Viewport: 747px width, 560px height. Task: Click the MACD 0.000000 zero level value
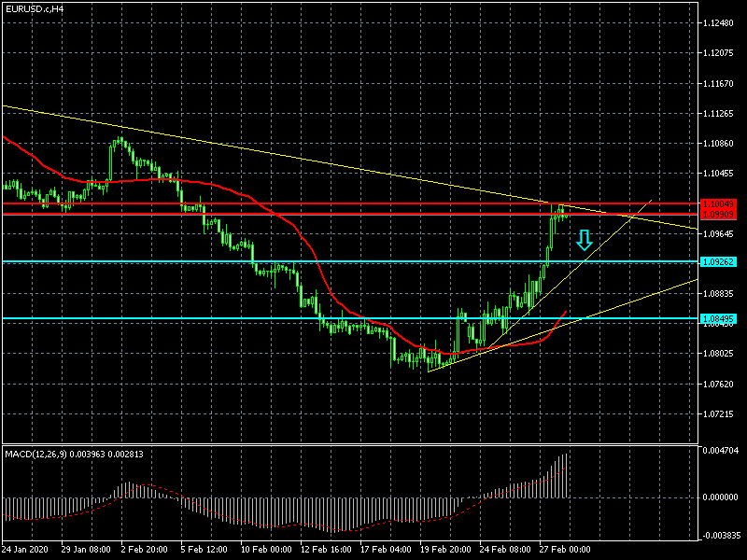pyautogui.click(x=722, y=497)
